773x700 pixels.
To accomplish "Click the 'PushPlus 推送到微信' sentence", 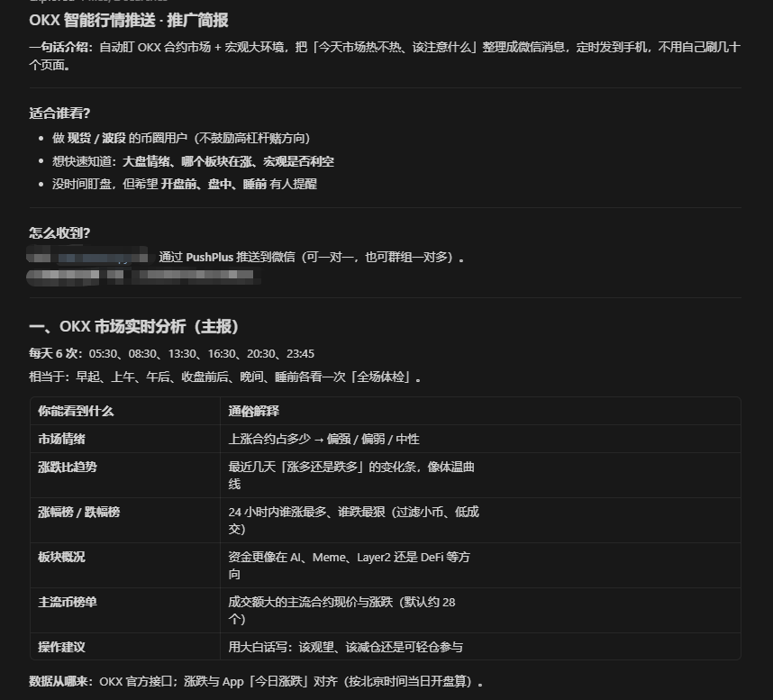I will 311,258.
